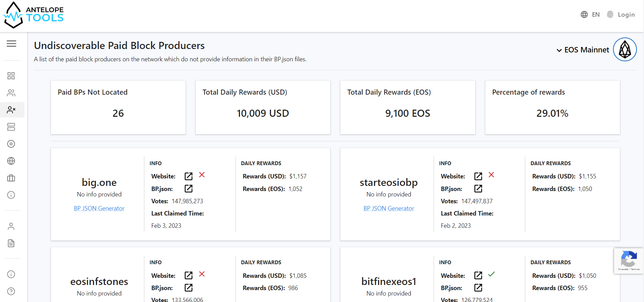Click the 26 Paid BPs Not Located value
This screenshot has height=302, width=644.
click(x=118, y=113)
